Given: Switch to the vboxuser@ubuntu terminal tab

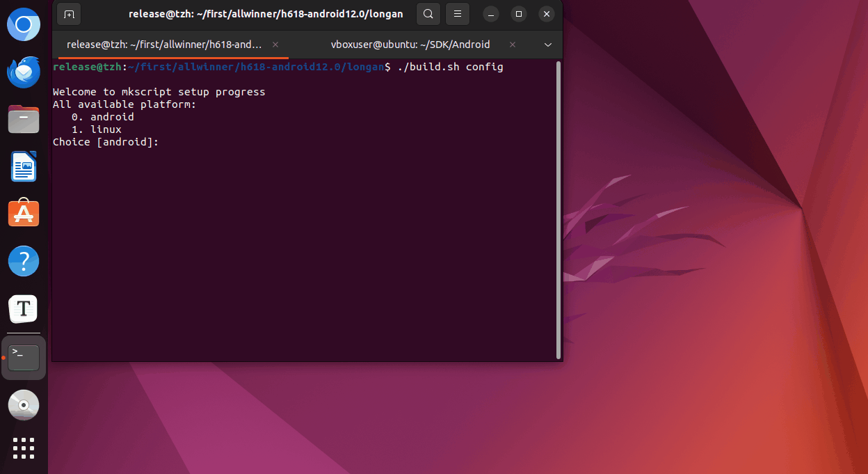Looking at the screenshot, I should pyautogui.click(x=410, y=45).
